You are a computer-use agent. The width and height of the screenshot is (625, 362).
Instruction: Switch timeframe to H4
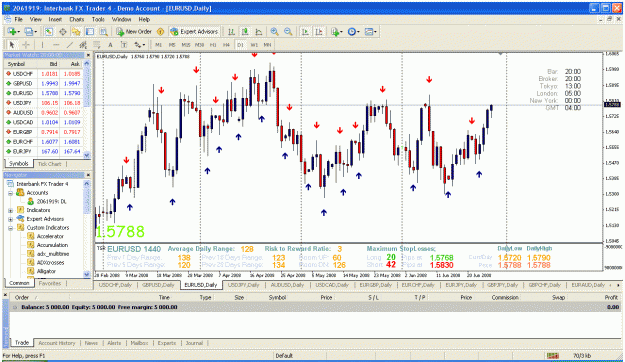(226, 45)
